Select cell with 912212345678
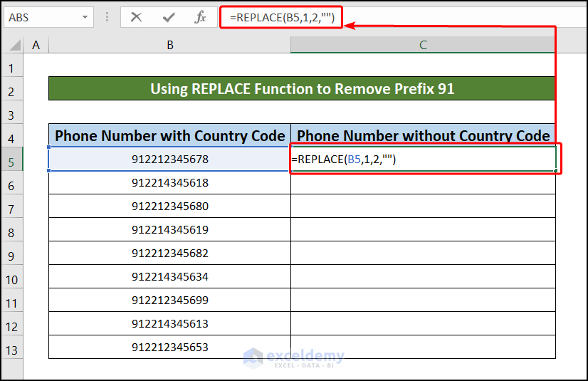The image size is (588, 381). pyautogui.click(x=170, y=159)
